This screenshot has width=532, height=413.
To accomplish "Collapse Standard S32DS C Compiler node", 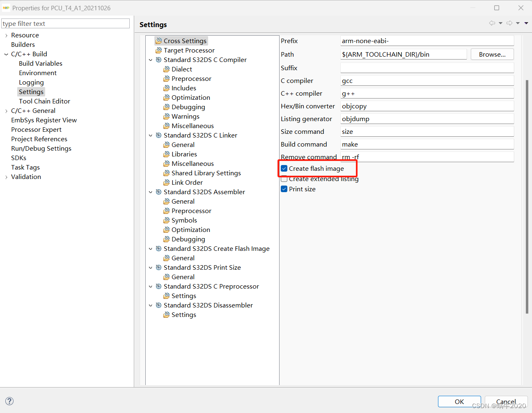I will pos(151,60).
